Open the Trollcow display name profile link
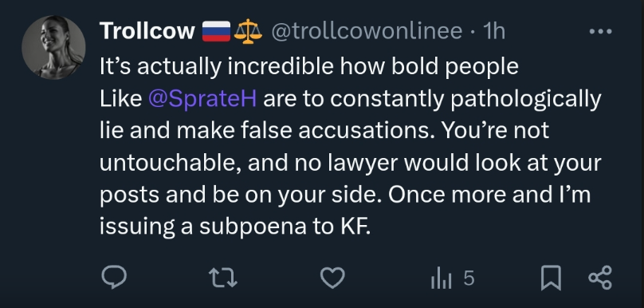Viewport: 644px width, 308px height. click(147, 31)
